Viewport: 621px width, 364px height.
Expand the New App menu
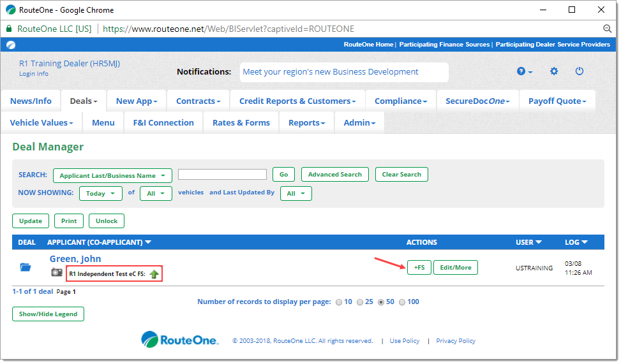[x=136, y=101]
